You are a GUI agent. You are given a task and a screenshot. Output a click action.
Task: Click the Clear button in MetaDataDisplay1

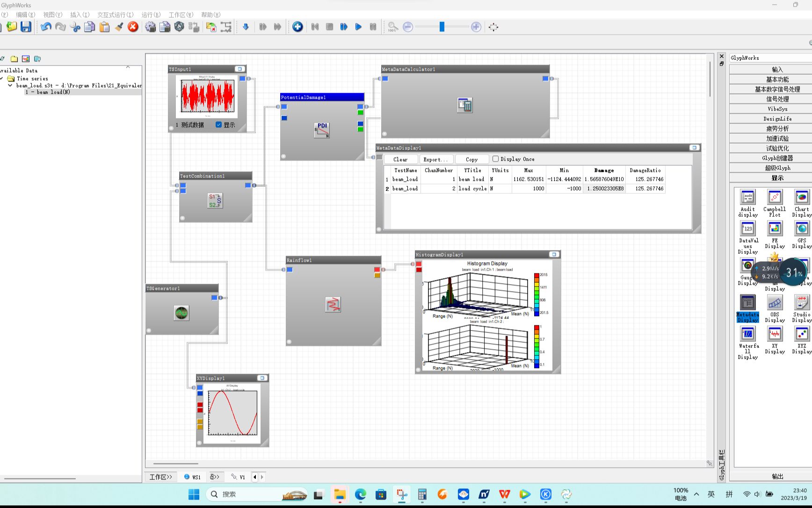coord(400,159)
